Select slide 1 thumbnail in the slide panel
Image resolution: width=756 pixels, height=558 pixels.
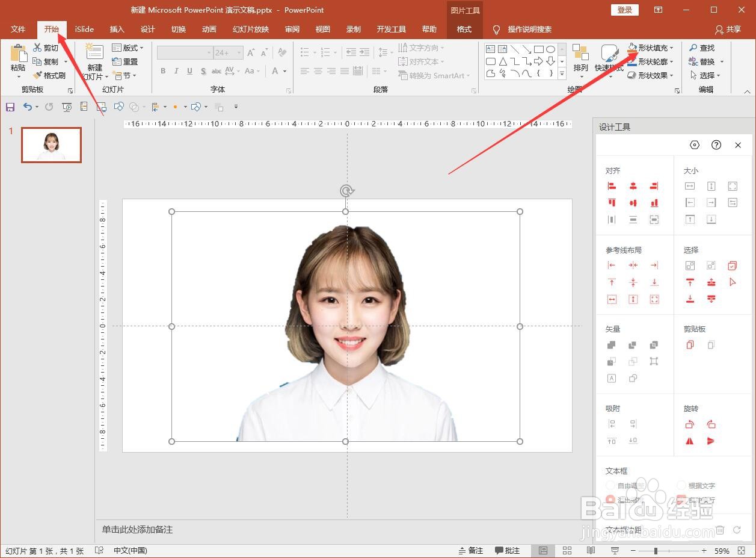51,145
